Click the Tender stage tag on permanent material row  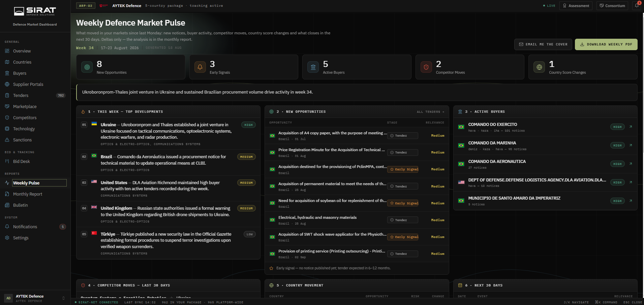click(403, 186)
